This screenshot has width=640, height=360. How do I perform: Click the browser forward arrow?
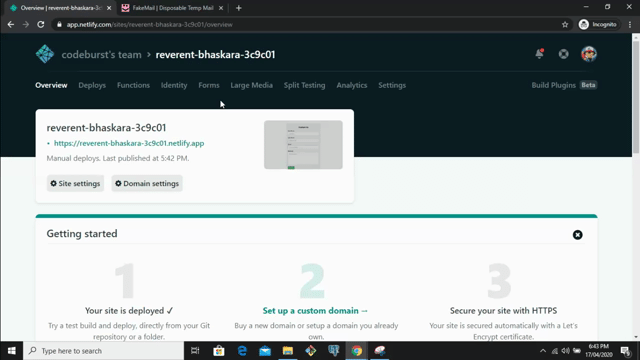pyautogui.click(x=25, y=24)
